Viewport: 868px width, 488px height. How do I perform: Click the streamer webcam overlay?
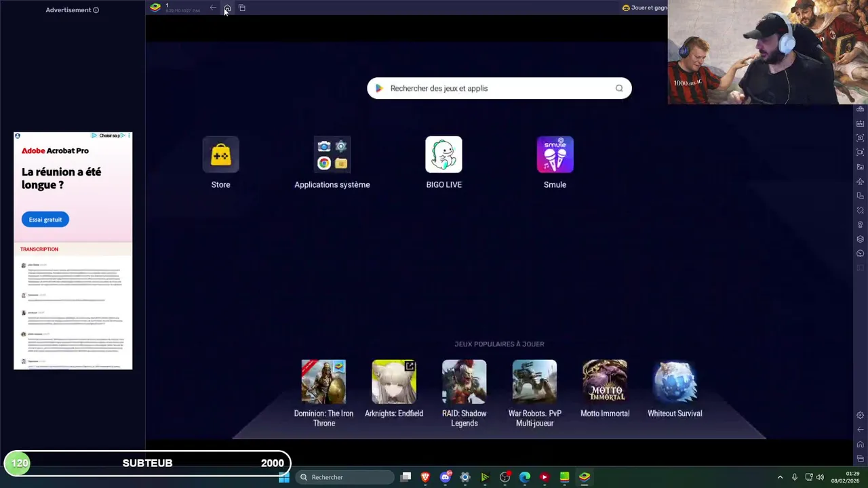(768, 52)
